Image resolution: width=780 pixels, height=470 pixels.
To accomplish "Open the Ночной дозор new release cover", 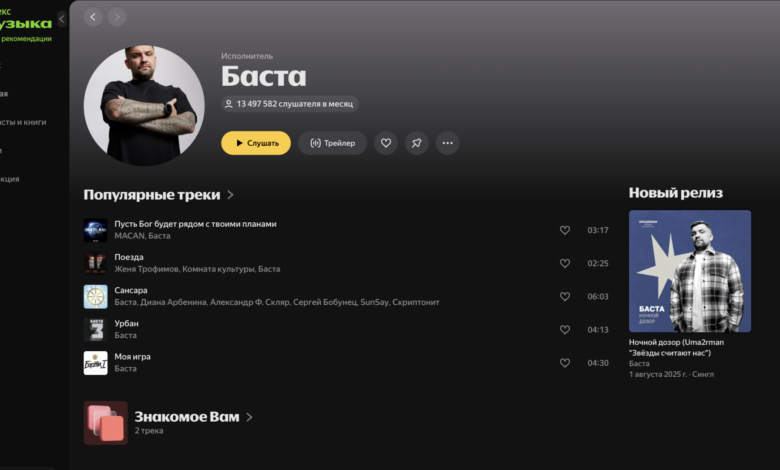I will point(690,271).
